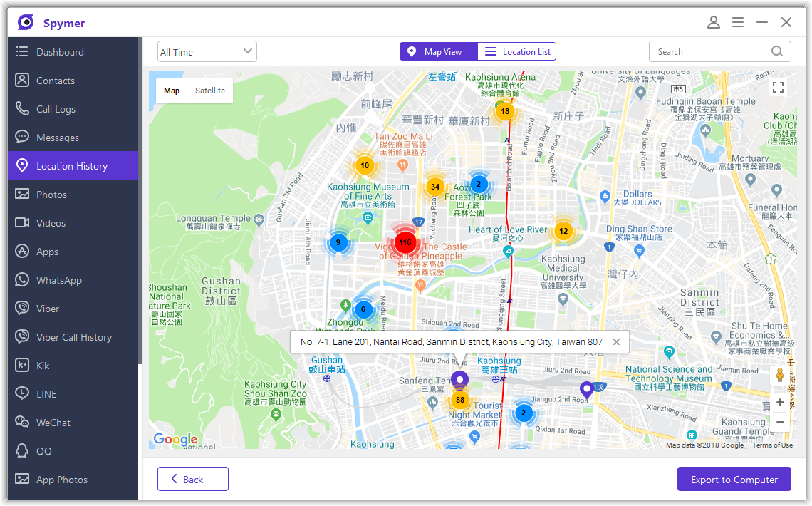Minimize the Spymer window
The height and width of the screenshot is (506, 812).
pyautogui.click(x=761, y=22)
